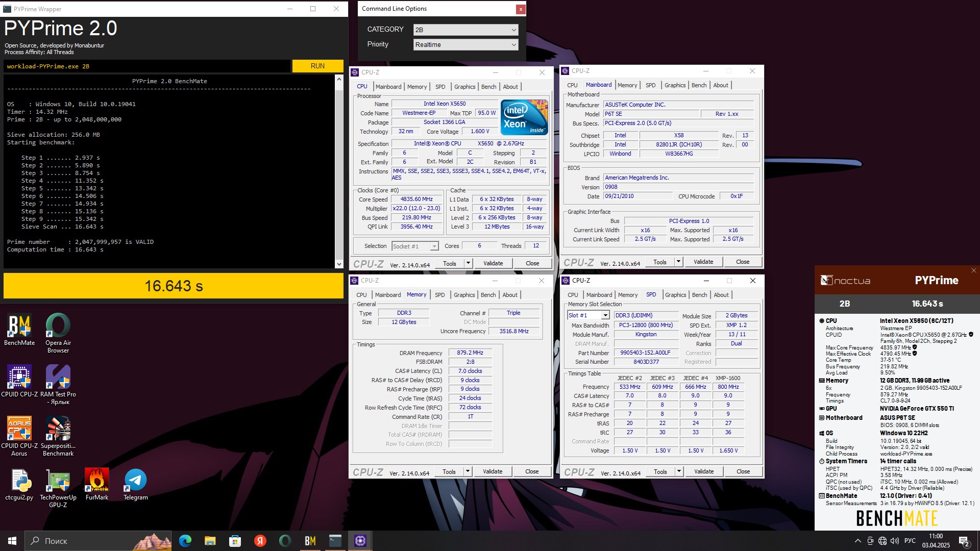The height and width of the screenshot is (551, 980).
Task: Click BIOS Date 09/21/2010 field
Action: coord(638,196)
